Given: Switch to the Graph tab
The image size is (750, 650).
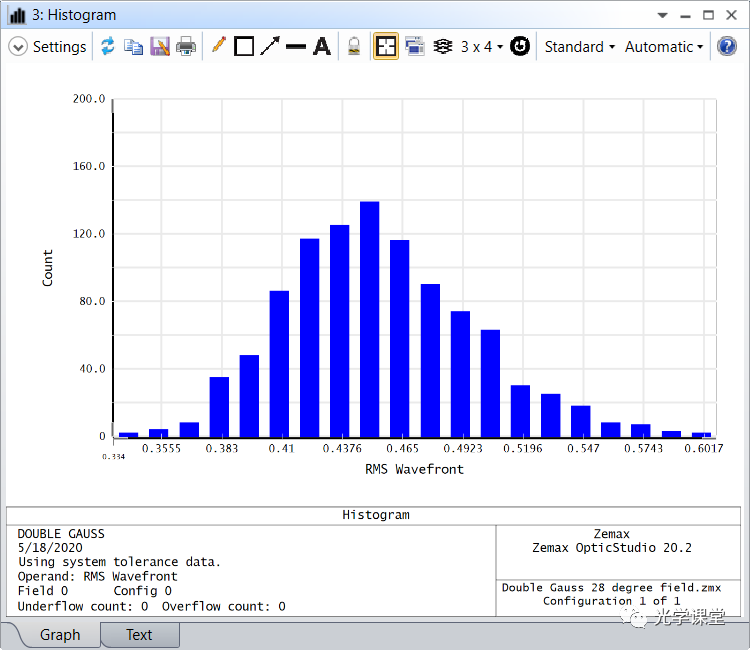Looking at the screenshot, I should [x=60, y=634].
